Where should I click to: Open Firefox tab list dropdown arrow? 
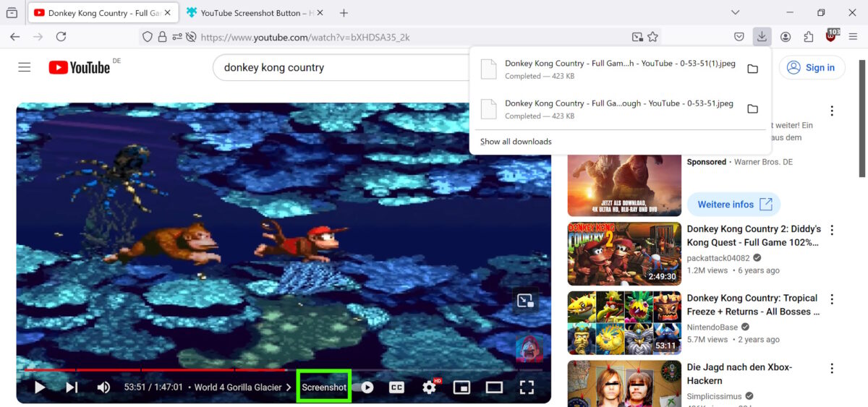tap(735, 12)
